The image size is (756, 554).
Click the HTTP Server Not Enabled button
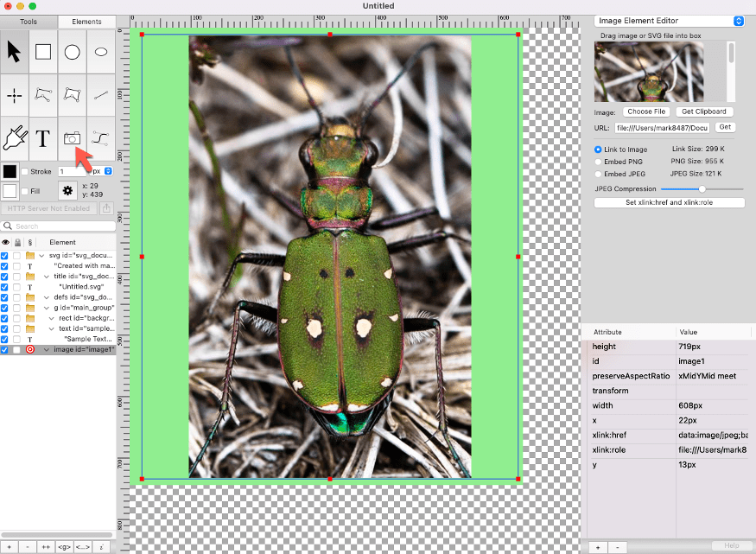(x=48, y=208)
